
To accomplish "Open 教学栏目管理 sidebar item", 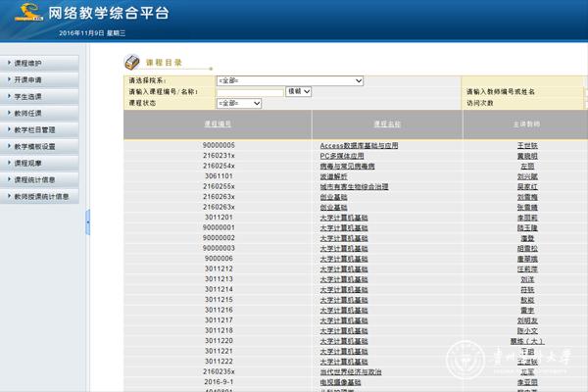I will pos(35,129).
